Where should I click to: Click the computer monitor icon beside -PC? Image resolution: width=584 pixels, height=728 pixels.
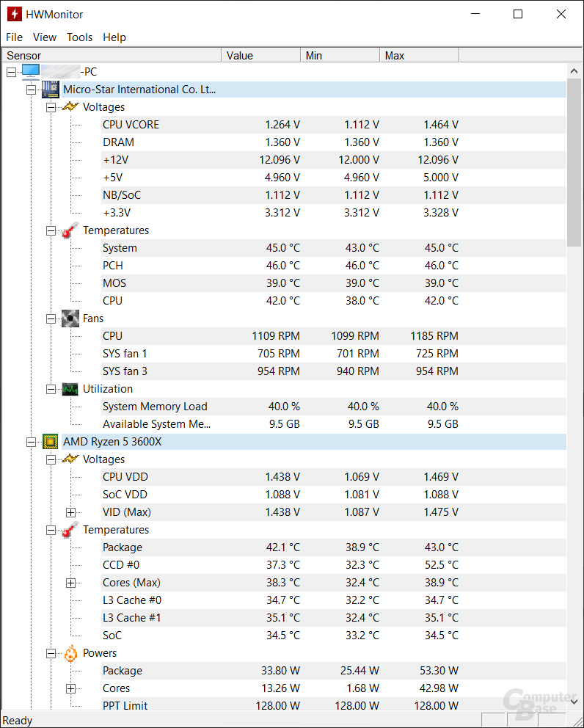click(31, 72)
